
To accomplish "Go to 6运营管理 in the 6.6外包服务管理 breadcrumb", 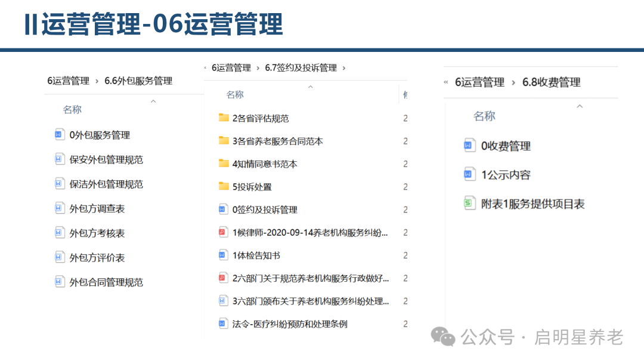I will tap(68, 81).
